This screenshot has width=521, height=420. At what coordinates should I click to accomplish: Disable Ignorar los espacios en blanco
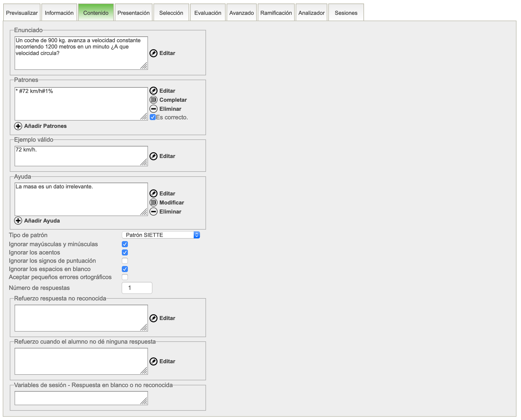pos(125,269)
